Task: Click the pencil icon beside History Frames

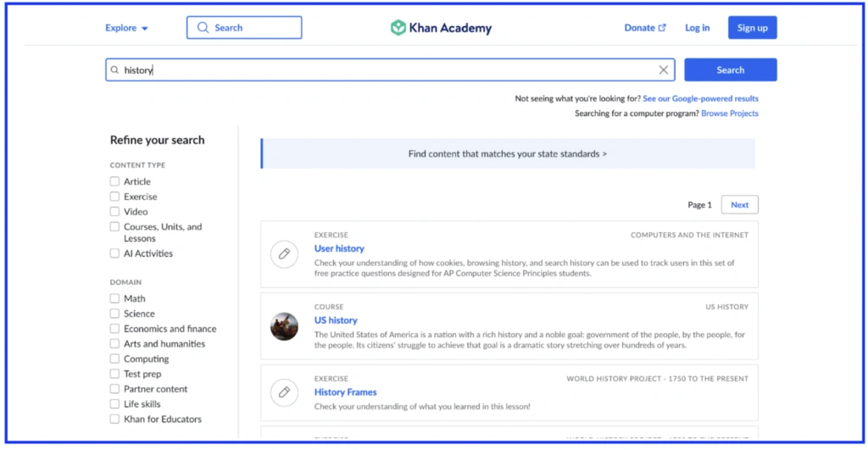Action: pos(284,392)
